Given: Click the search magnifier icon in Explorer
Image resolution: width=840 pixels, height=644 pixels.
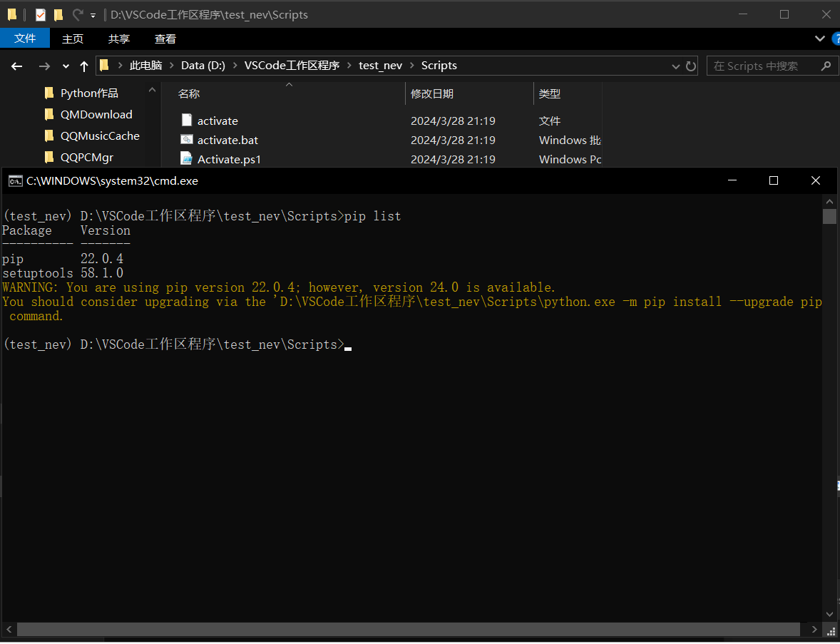Looking at the screenshot, I should pyautogui.click(x=826, y=66).
